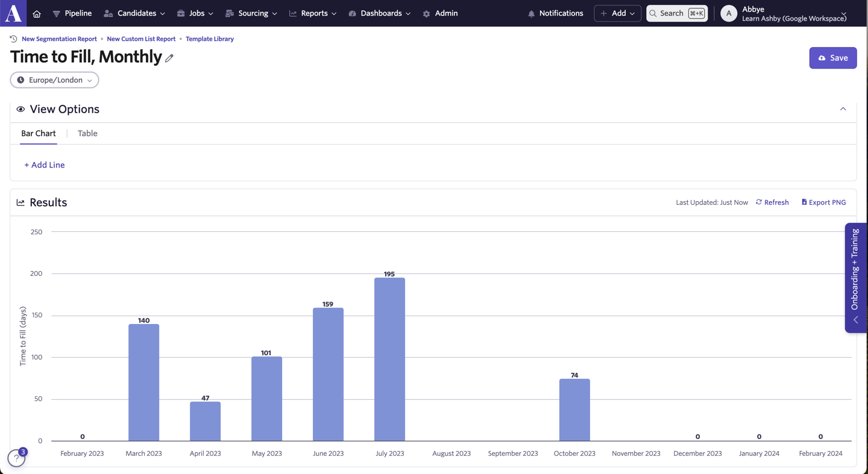The height and width of the screenshot is (474, 868).
Task: Switch to the Bar Chart tab
Action: pos(39,134)
